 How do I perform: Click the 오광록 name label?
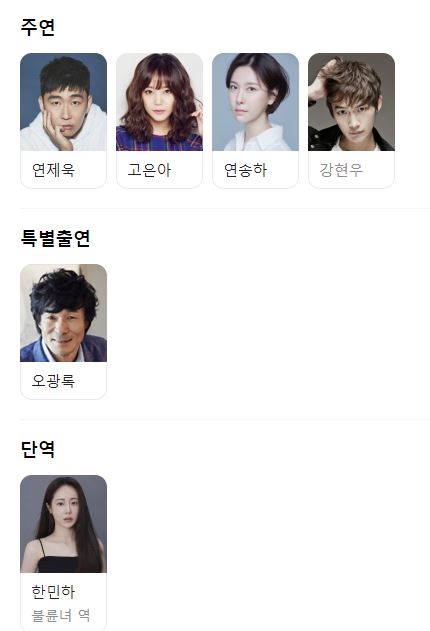point(53,381)
